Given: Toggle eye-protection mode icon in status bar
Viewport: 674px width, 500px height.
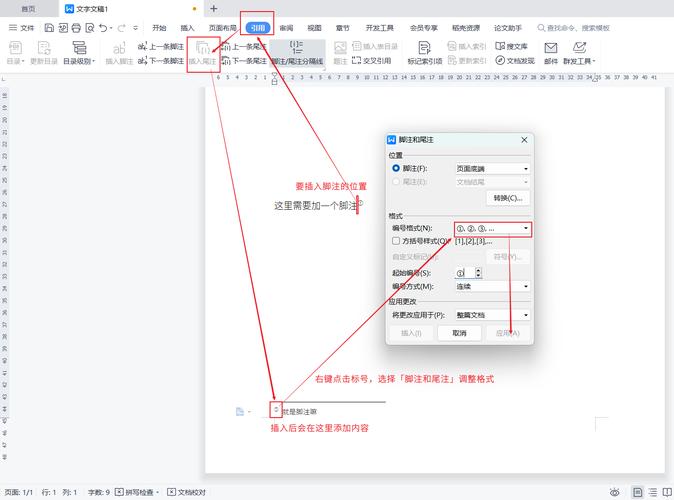Looking at the screenshot, I should (640, 492).
